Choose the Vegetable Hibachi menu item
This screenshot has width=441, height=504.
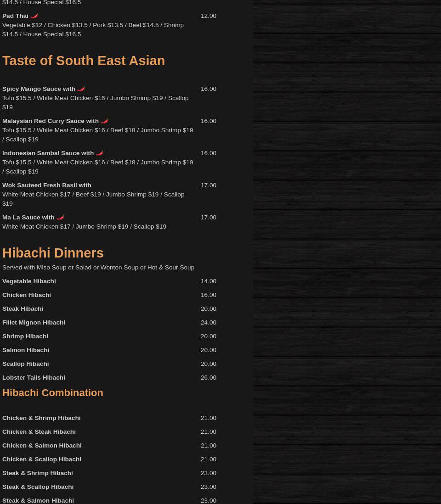29,281
